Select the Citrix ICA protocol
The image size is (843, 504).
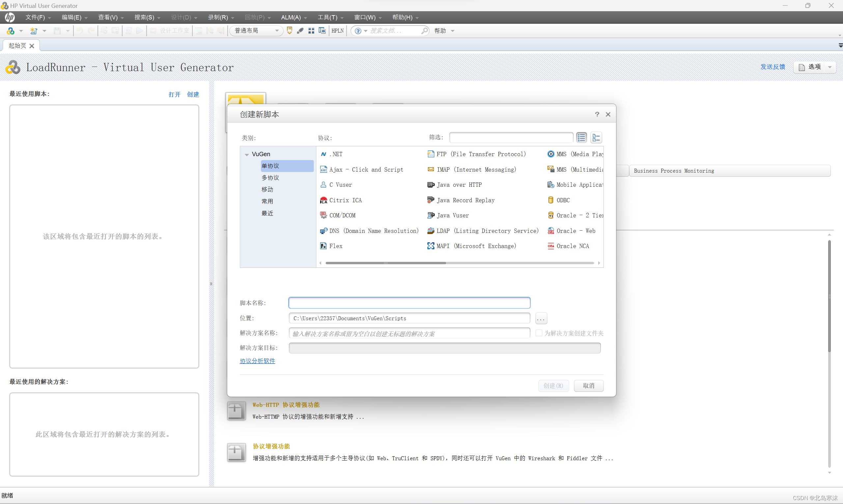[x=345, y=200]
